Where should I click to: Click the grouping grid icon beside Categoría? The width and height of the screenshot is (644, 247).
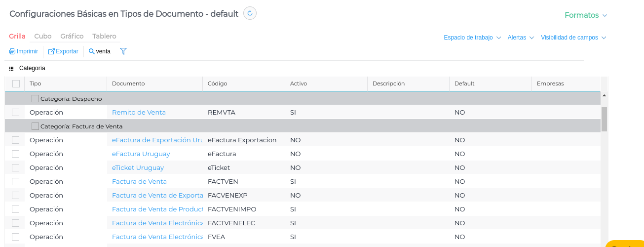11,69
